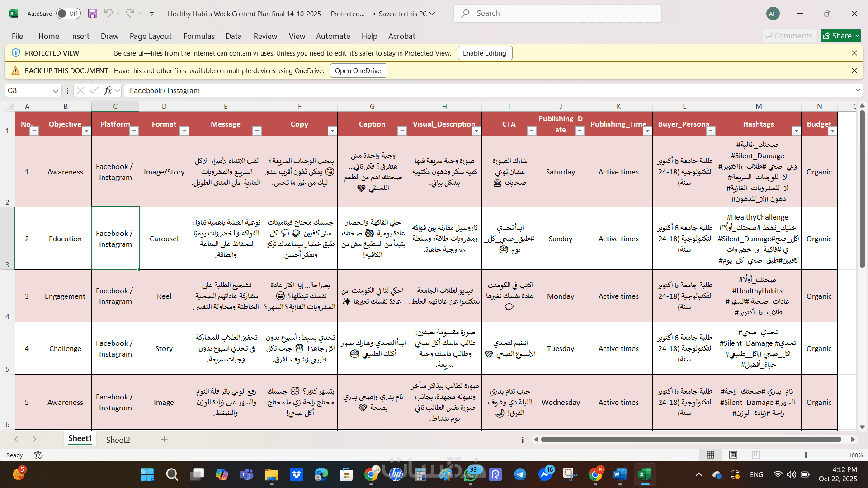Expand the formula bar chevron
Screen dimensions: 868x488
(x=858, y=90)
